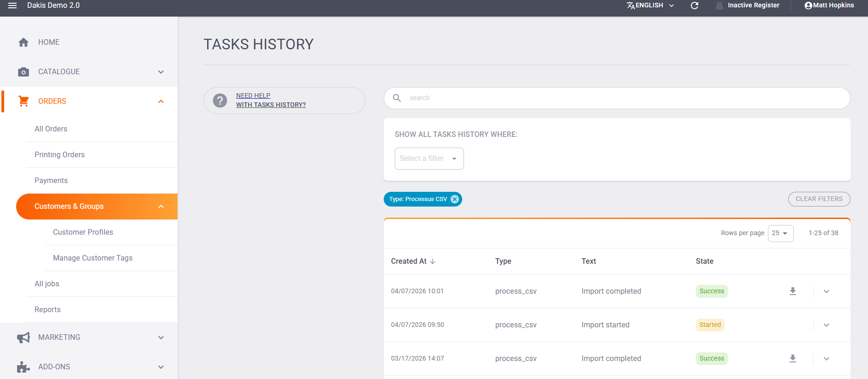Expand the Add-ons menu chevron
Viewport: 868px width, 379px height.
coord(161,367)
